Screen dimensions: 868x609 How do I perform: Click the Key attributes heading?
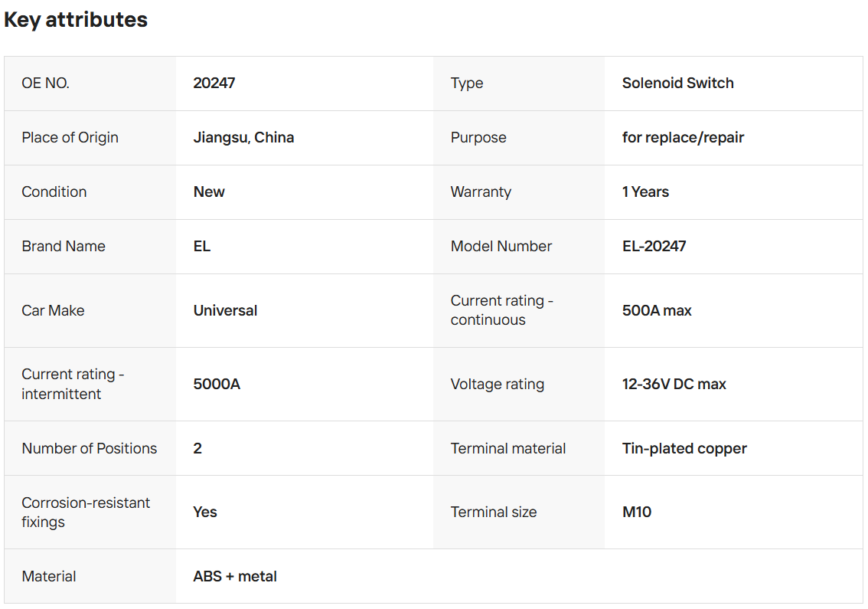point(76,20)
